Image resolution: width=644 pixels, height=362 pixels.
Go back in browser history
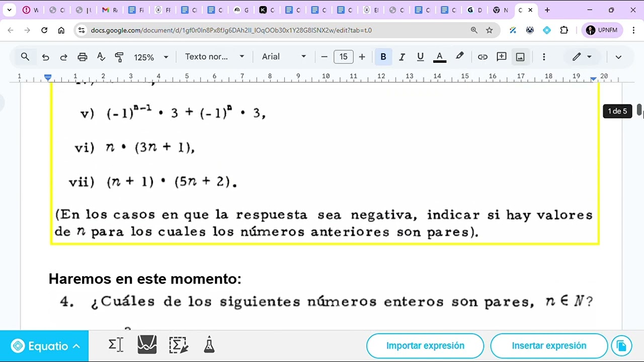click(11, 30)
